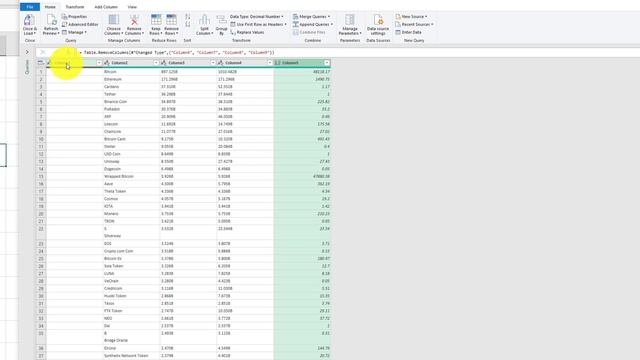
Task: Open query Properties
Action: point(74,17)
